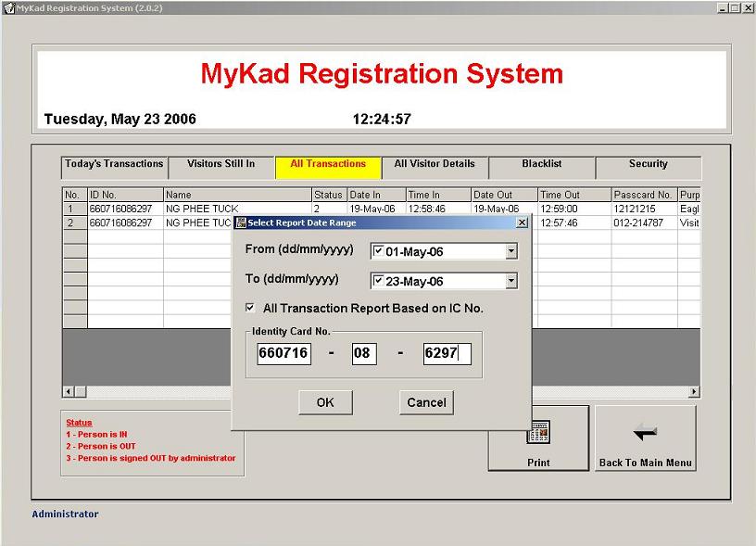Click the dialog title bar icon
This screenshot has height=546, width=756.
tap(240, 222)
